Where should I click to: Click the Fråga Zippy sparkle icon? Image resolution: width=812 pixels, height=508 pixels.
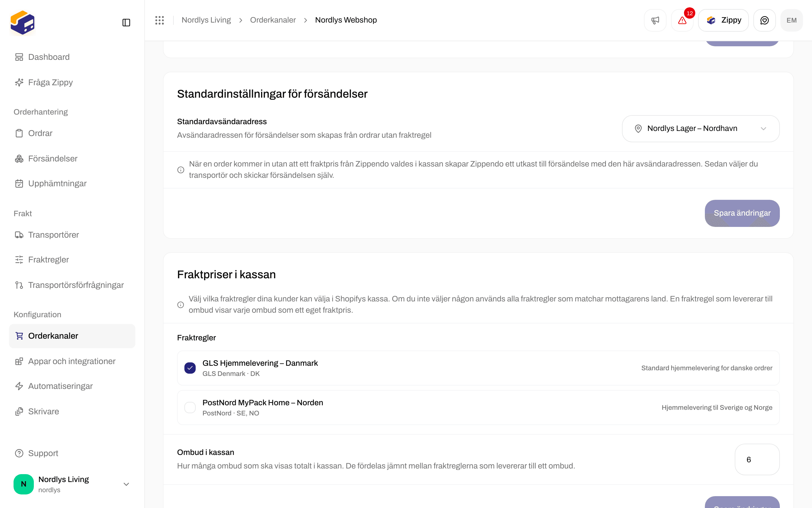(x=19, y=82)
